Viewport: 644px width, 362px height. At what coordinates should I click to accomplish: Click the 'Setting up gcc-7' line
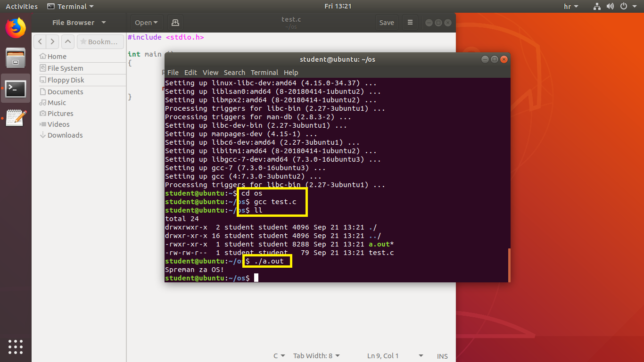[245, 168]
